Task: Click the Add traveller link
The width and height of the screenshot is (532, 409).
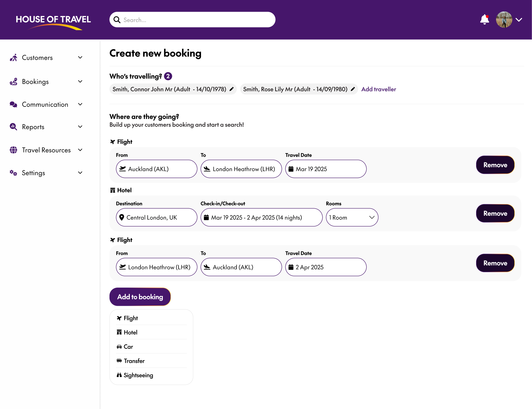Action: [x=378, y=89]
